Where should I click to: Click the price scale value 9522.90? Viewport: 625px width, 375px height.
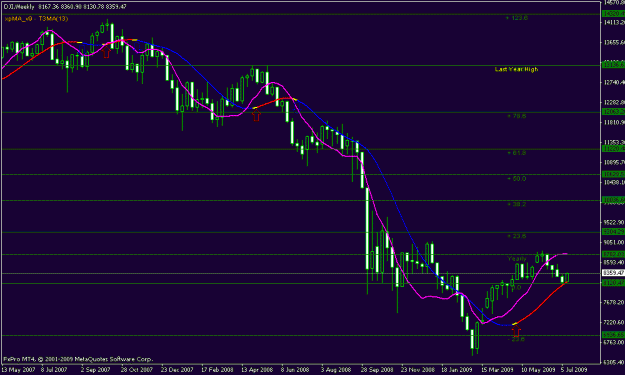click(614, 222)
